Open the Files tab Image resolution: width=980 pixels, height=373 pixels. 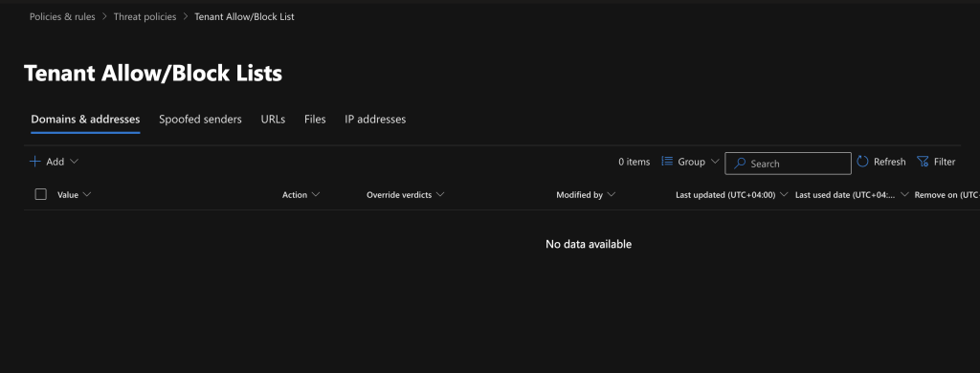[315, 120]
